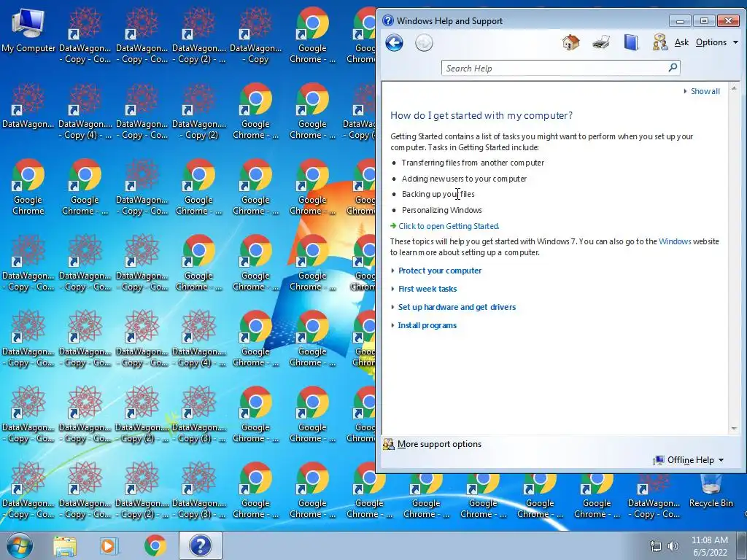Click "Adding new users to your computer" bullet
This screenshot has width=747, height=560.
(x=464, y=179)
